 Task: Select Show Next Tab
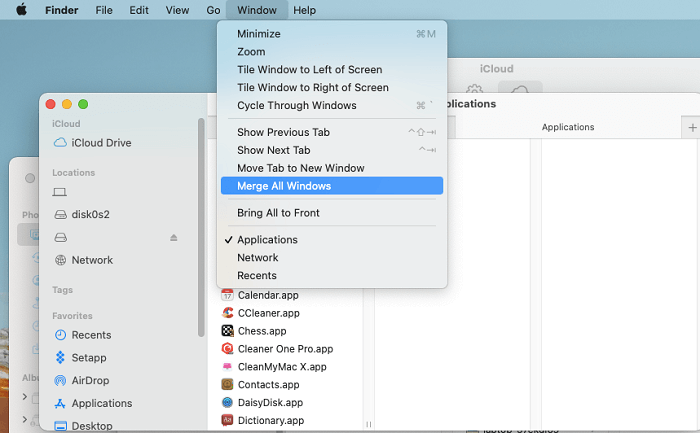[x=332, y=150]
